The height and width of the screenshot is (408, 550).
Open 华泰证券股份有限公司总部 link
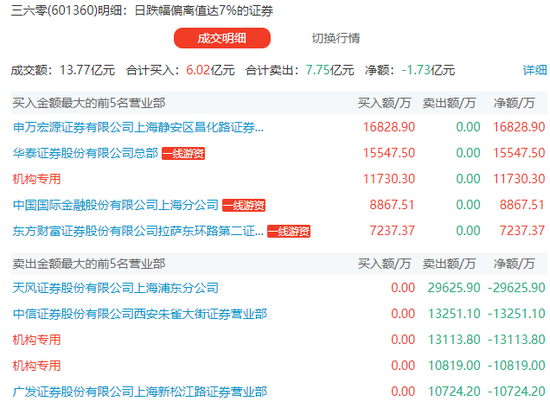point(85,153)
